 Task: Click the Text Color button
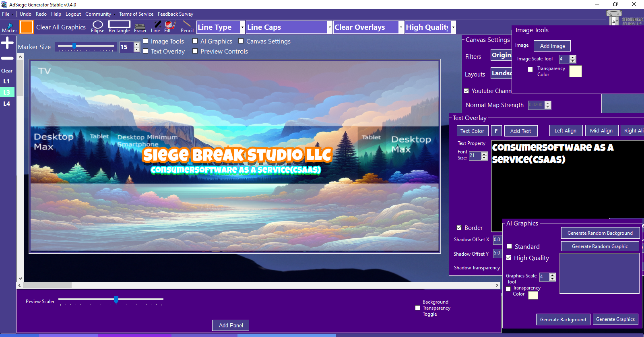(473, 131)
